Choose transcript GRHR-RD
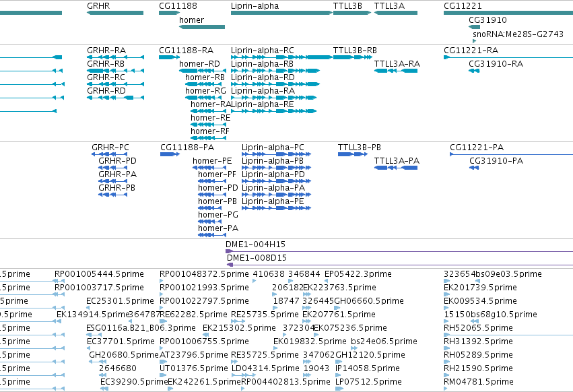The image size is (573, 392). pos(116,98)
